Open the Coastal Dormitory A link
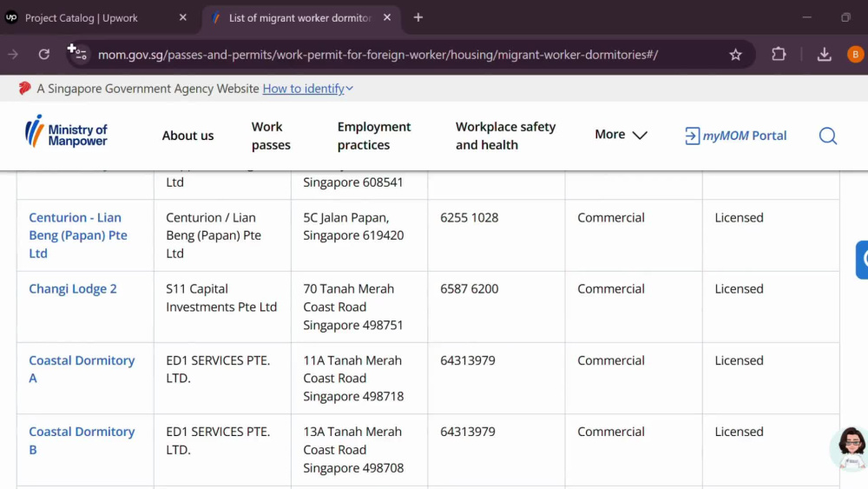Screen dimensions: 868x489 tap(82, 369)
